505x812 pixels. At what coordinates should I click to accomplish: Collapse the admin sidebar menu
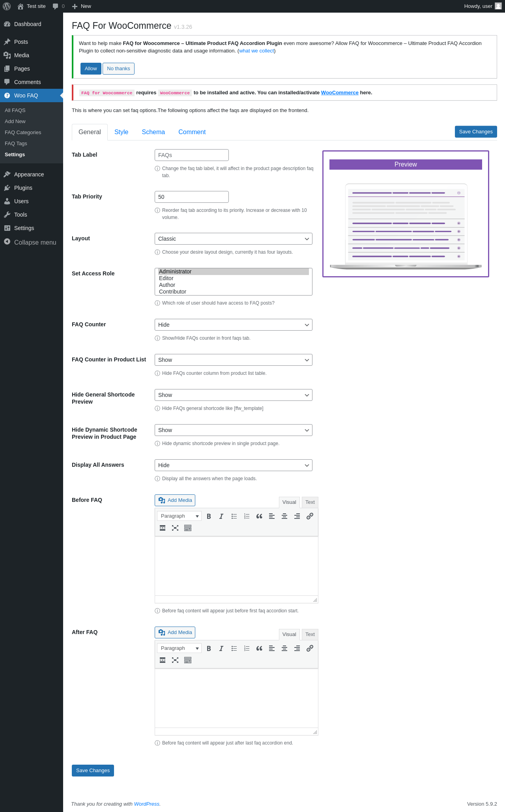point(32,242)
